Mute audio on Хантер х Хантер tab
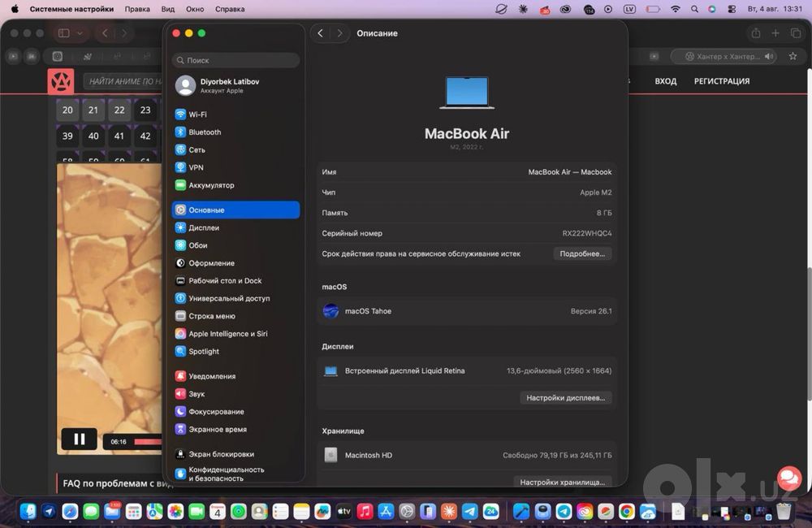The width and height of the screenshot is (812, 528). [x=768, y=57]
